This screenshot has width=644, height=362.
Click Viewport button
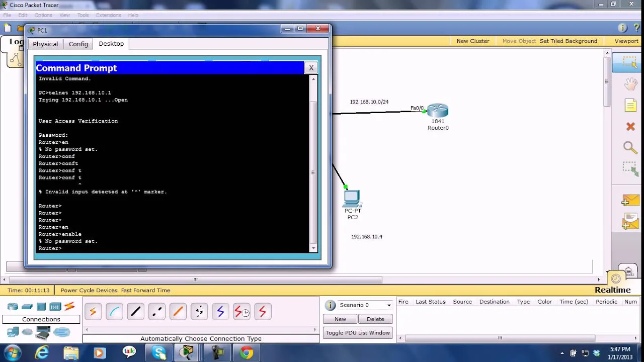(626, 41)
